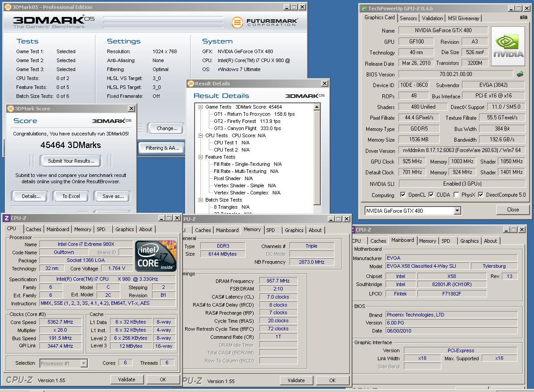Toggle the CUDA checkbox in GPU-Z

click(x=431, y=194)
